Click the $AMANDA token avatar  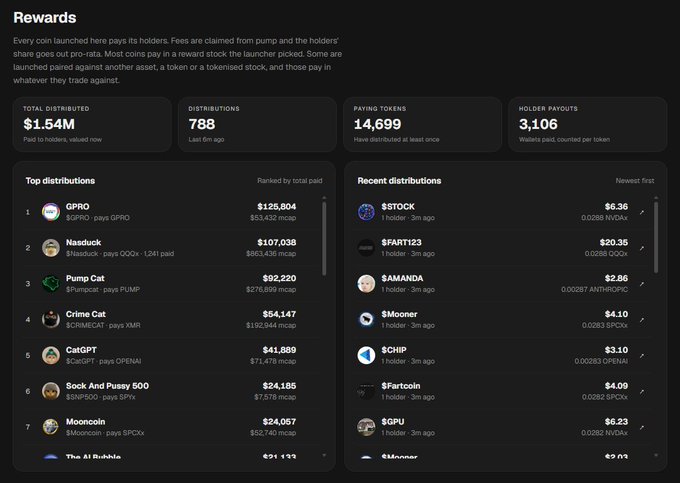[366, 284]
